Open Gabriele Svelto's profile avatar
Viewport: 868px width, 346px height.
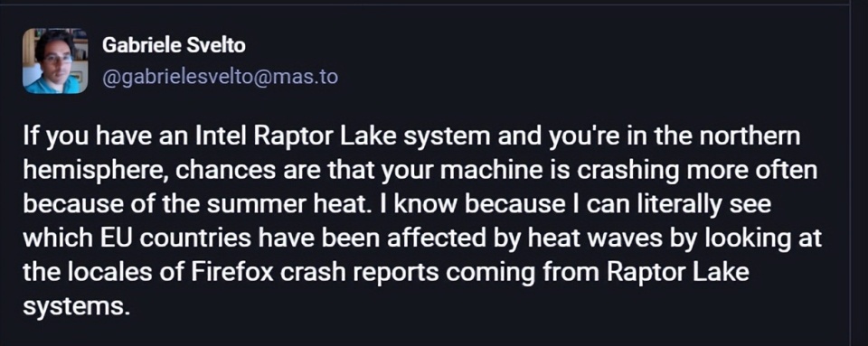tap(55, 61)
